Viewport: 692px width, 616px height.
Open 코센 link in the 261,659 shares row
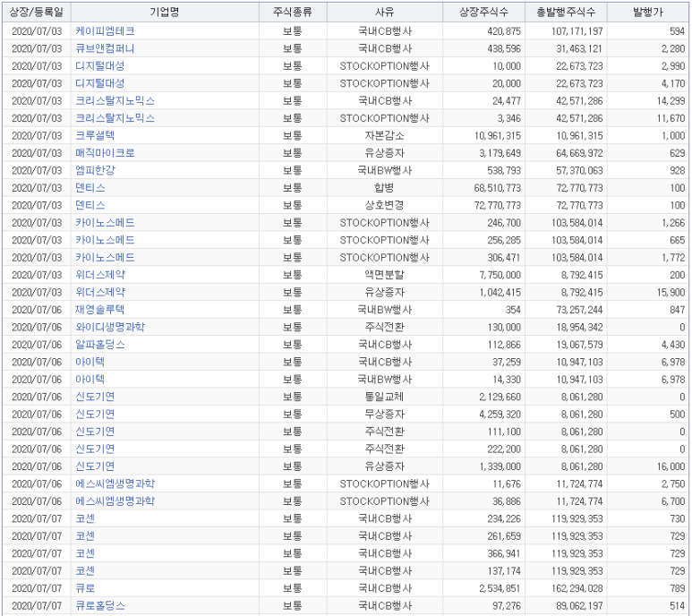85,536
